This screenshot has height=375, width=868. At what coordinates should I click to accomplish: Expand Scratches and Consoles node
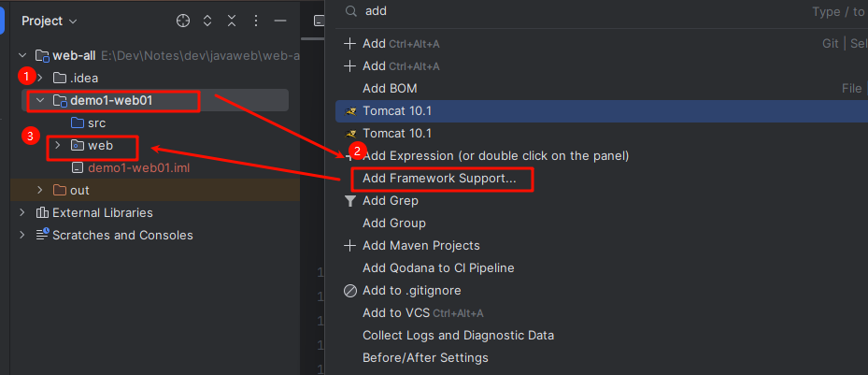(x=22, y=235)
